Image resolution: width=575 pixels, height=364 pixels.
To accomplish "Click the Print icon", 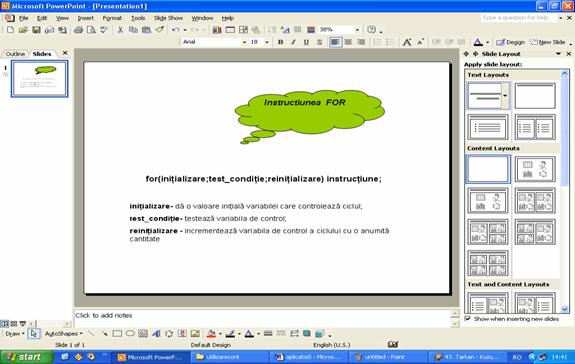I will pos(78,30).
